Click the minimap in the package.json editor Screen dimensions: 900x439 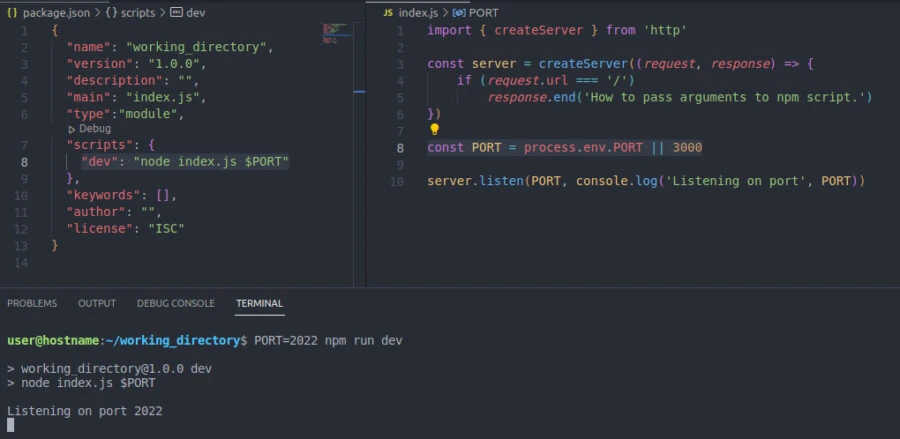coord(335,32)
